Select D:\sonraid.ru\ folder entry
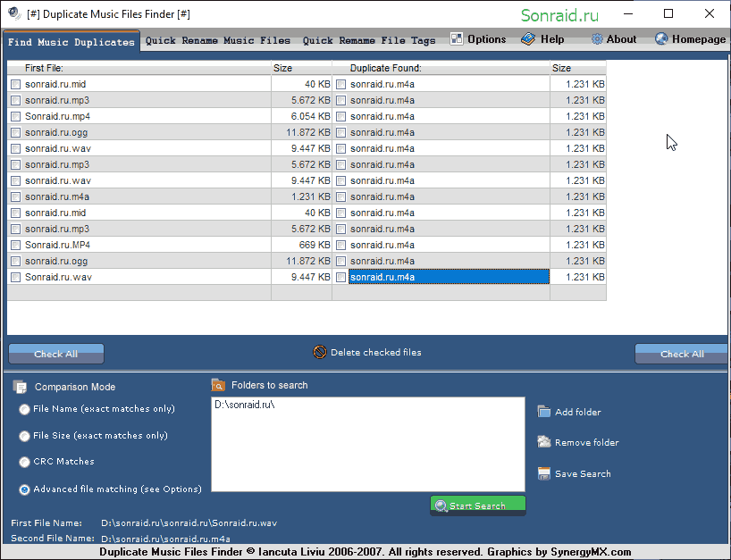This screenshot has height=560, width=731. (245, 405)
